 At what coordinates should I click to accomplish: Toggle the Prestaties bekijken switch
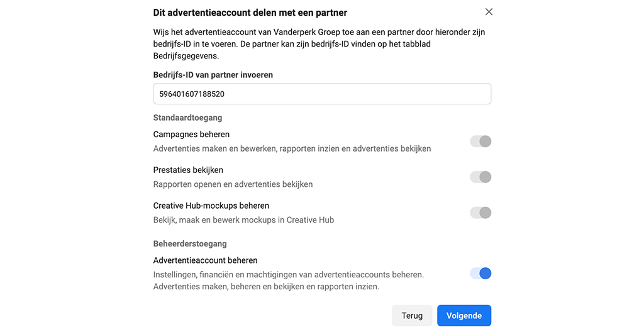[x=480, y=177]
